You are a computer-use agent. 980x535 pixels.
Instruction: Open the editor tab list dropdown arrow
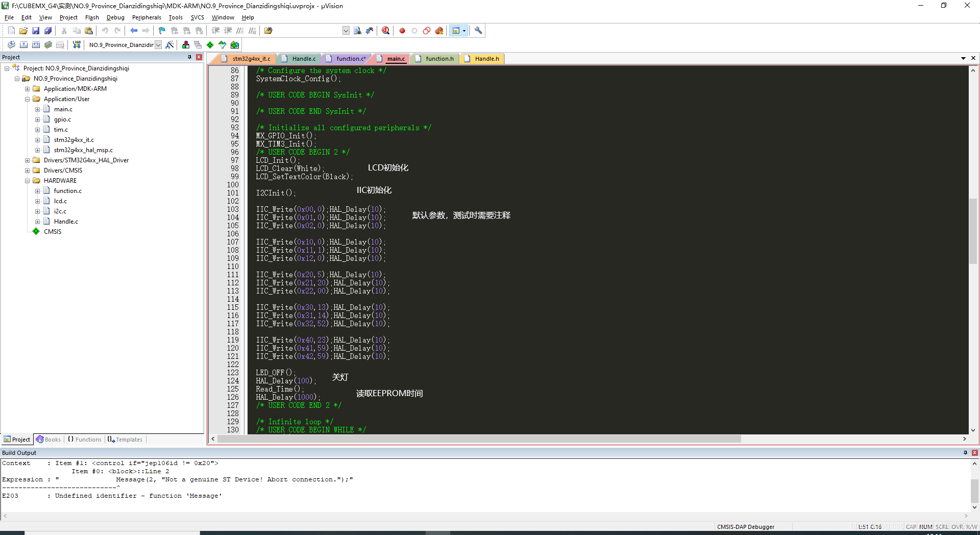[x=963, y=58]
